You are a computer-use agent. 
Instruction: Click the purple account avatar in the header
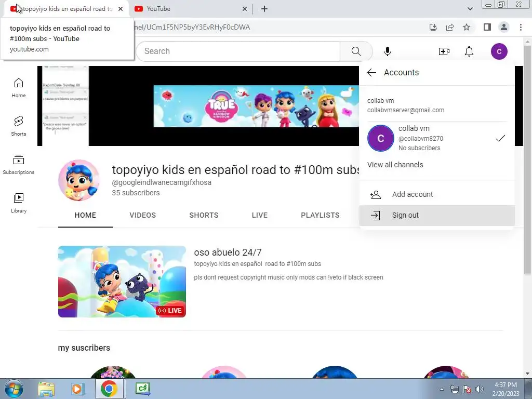(x=499, y=51)
